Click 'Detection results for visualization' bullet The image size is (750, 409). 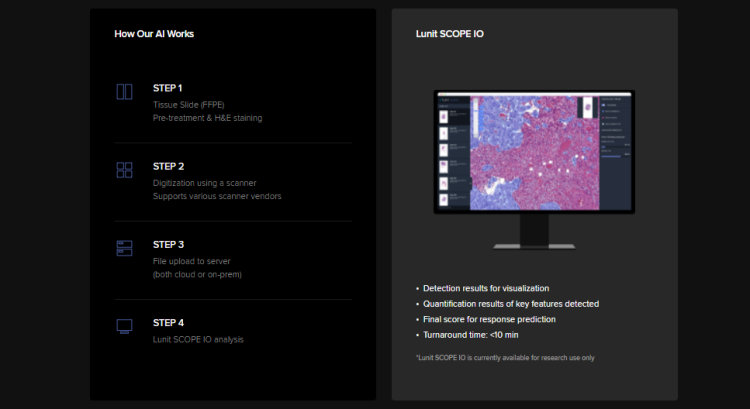click(x=486, y=288)
